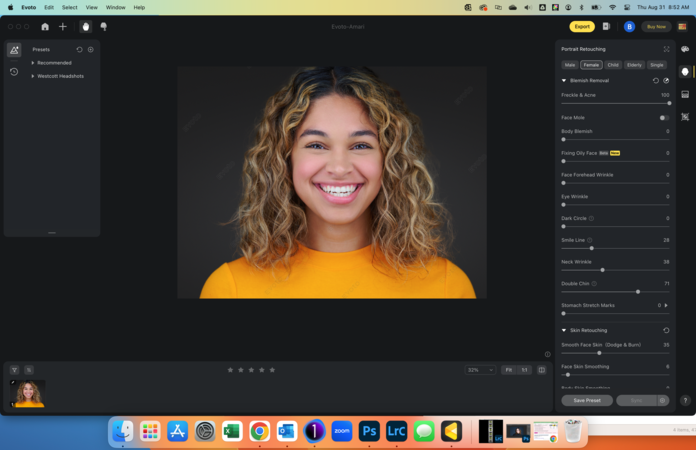Click the yellow Export button
Screen dimensions: 696x450
tap(581, 27)
